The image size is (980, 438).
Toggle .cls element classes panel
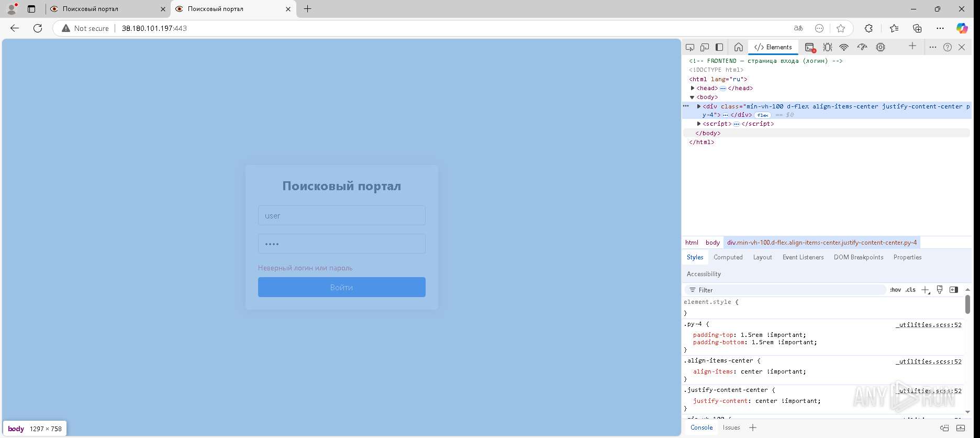click(x=911, y=290)
